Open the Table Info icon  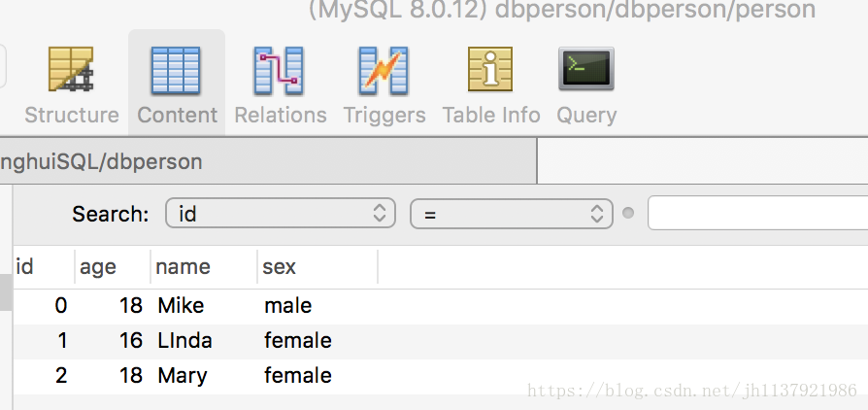(490, 69)
